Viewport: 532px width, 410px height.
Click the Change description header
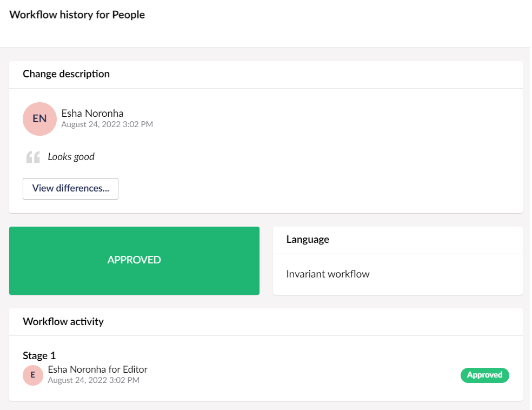[x=66, y=74]
